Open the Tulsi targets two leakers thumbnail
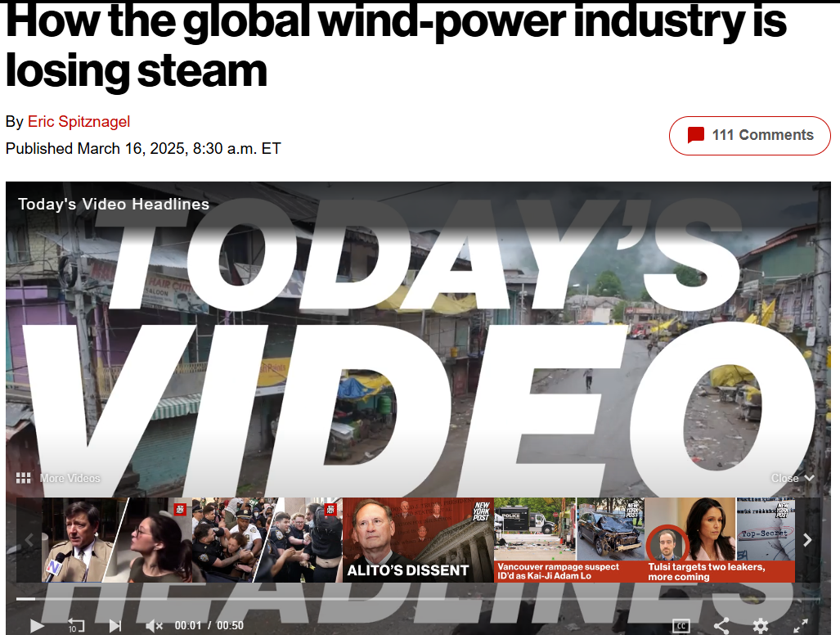The width and height of the screenshot is (840, 635). [x=720, y=540]
